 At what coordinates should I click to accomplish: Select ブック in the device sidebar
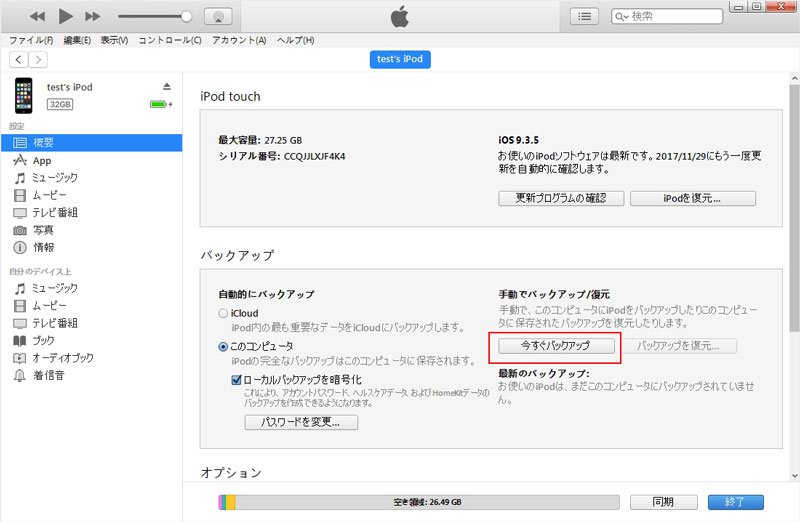(x=91, y=340)
